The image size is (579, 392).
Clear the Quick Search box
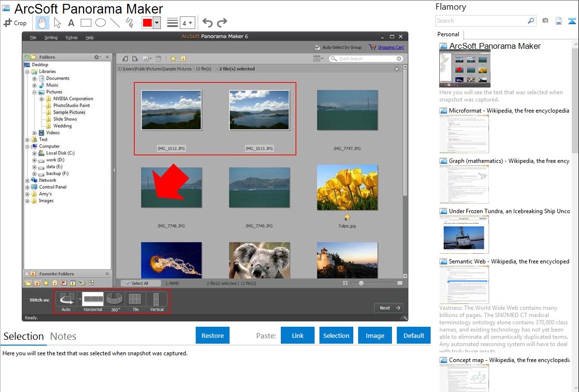coord(399,58)
